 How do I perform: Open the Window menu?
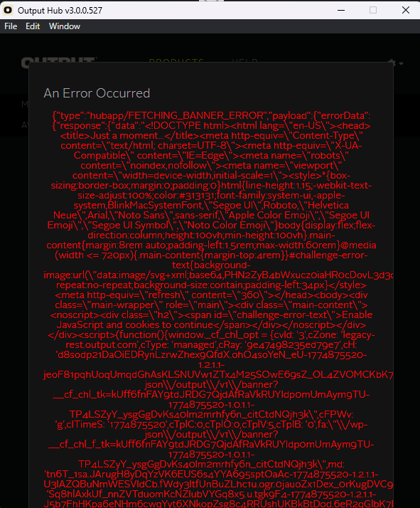point(65,26)
